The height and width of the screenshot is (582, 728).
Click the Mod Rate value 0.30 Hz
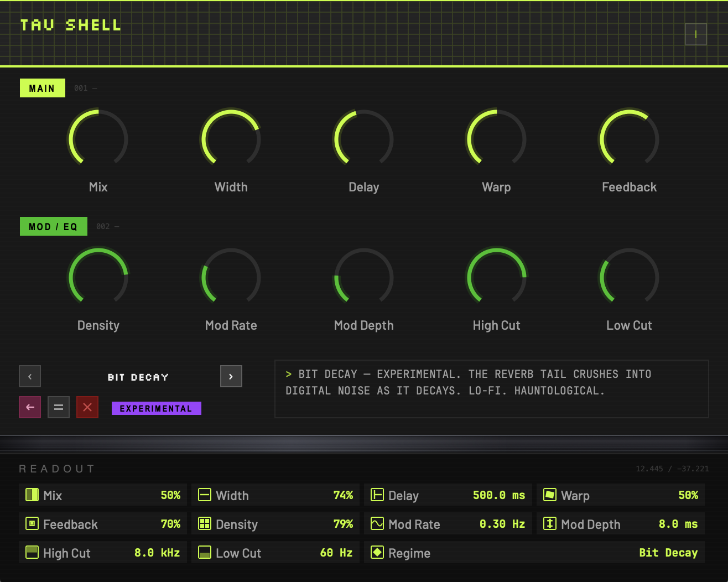coord(502,524)
